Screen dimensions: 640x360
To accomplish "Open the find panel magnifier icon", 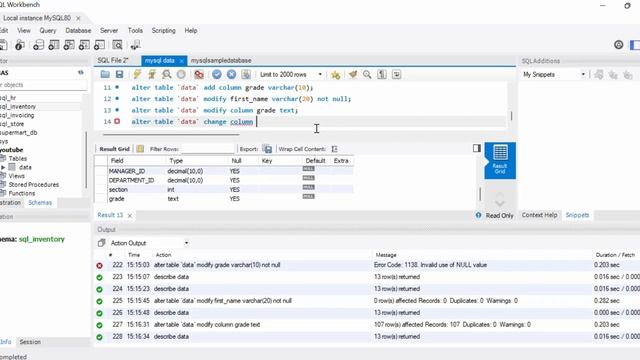I will point(367,74).
